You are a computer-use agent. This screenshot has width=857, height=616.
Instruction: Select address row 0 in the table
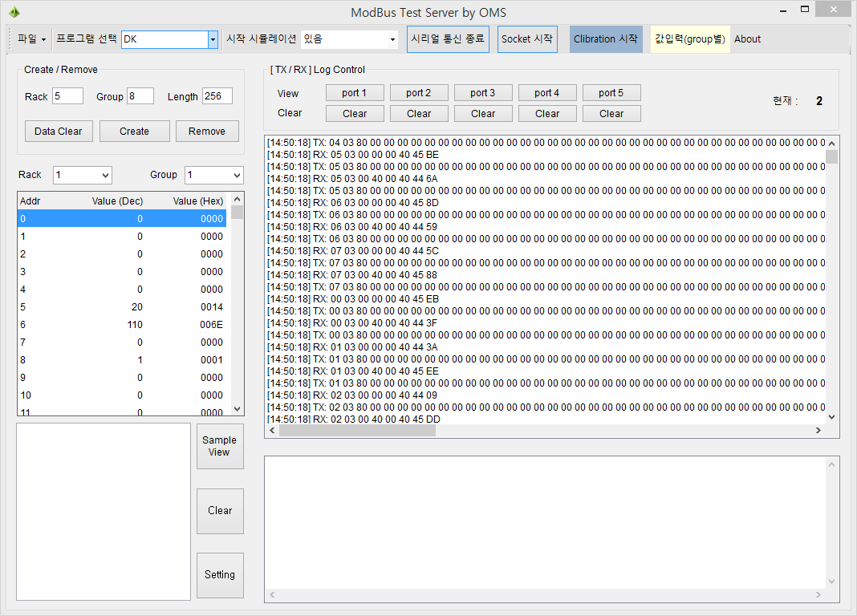point(122,219)
